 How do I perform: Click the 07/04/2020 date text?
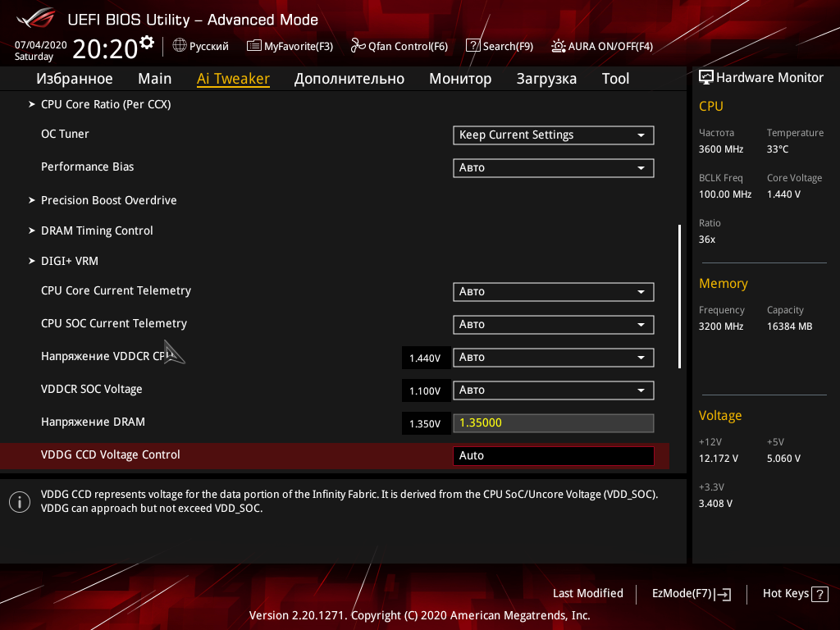click(x=40, y=45)
